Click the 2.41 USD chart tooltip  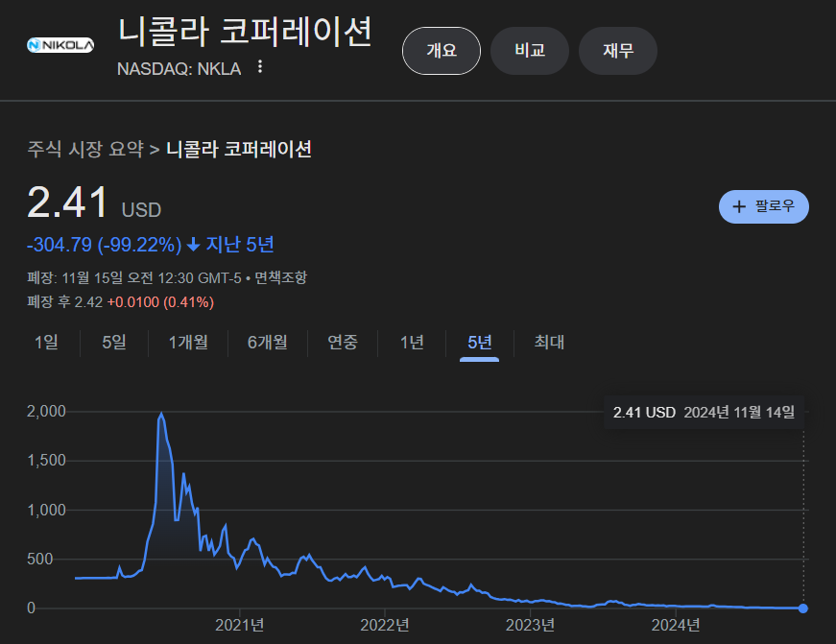704,412
